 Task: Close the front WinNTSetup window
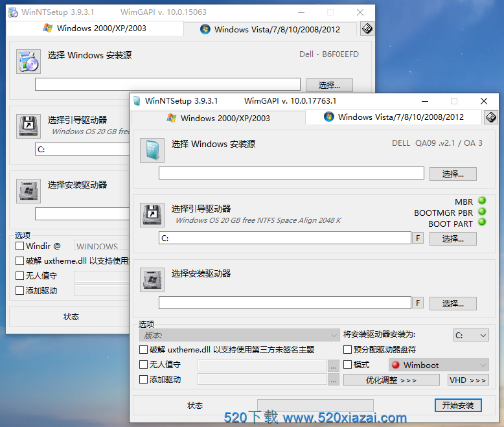tap(484, 101)
